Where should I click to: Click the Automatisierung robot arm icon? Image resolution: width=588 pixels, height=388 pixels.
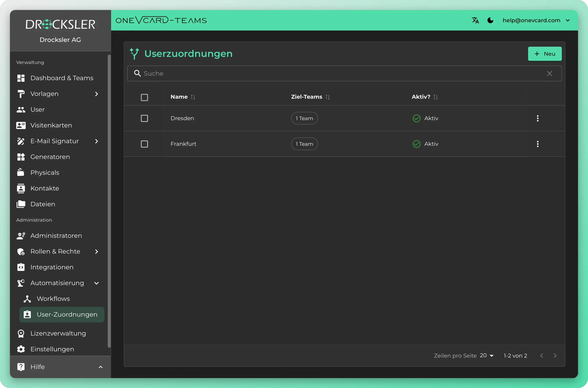[x=21, y=283]
